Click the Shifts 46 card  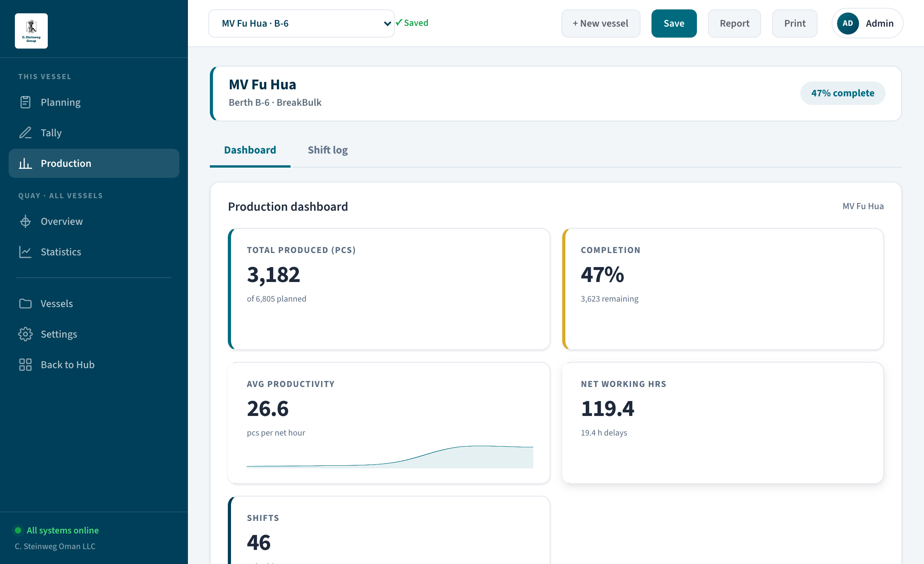[x=389, y=530]
